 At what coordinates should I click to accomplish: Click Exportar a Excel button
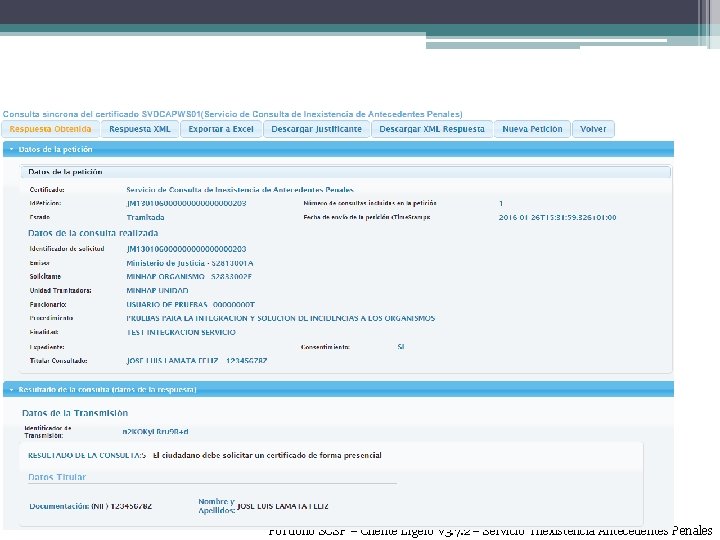pos(221,129)
